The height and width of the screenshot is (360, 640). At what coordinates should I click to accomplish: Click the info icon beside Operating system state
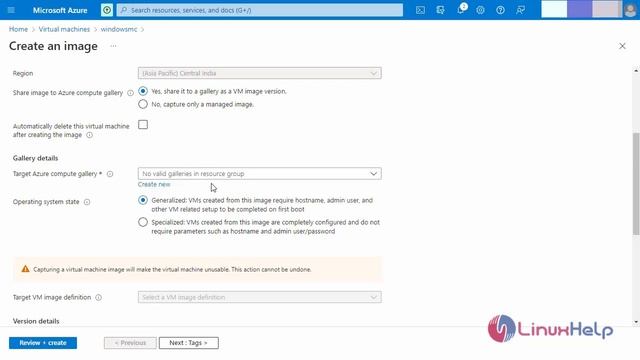point(87,202)
